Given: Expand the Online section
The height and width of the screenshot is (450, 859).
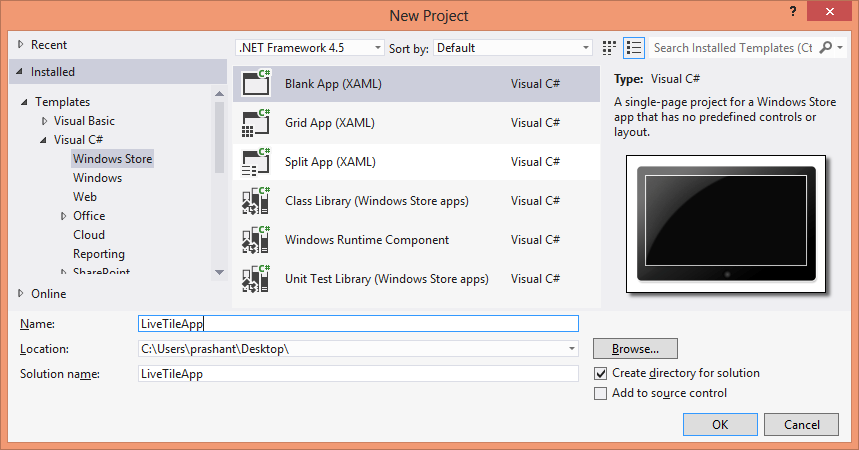Looking at the screenshot, I should point(21,293).
